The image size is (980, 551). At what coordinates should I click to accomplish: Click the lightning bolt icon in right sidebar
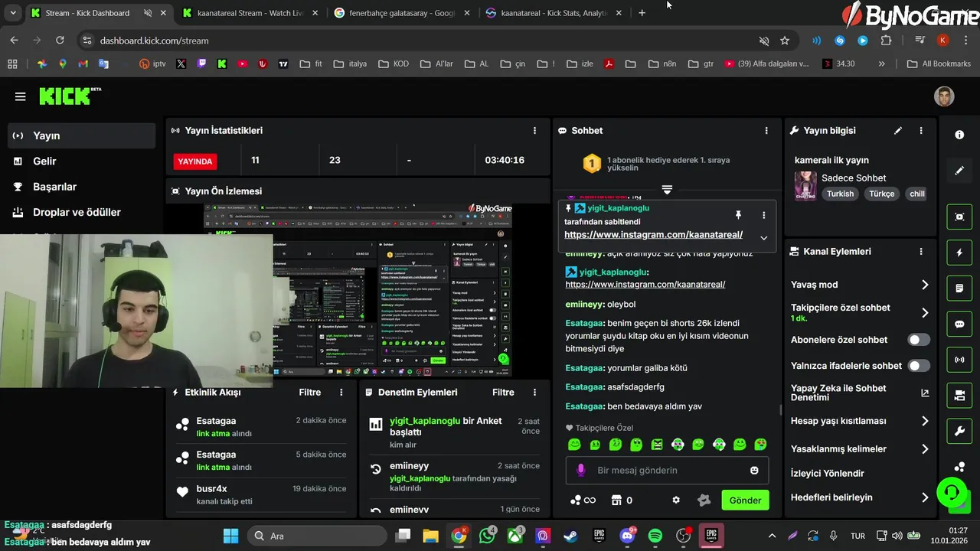coord(959,253)
